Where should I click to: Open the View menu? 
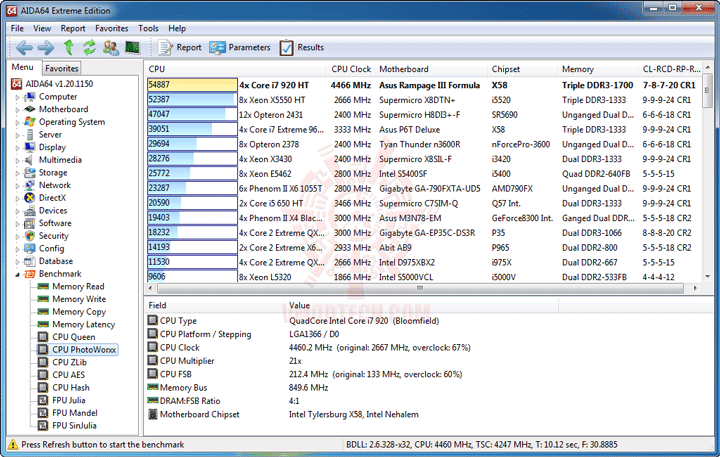coord(42,28)
